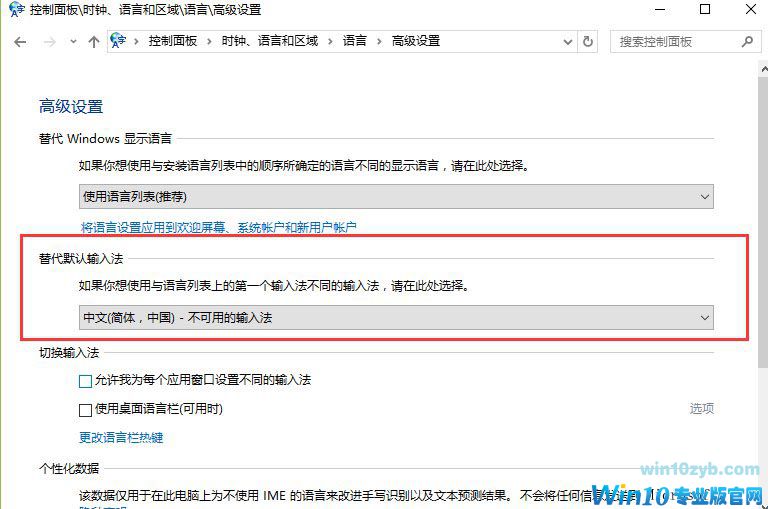Open the 使用语言列表(推荐) dropdown
The image size is (768, 509).
tap(396, 196)
